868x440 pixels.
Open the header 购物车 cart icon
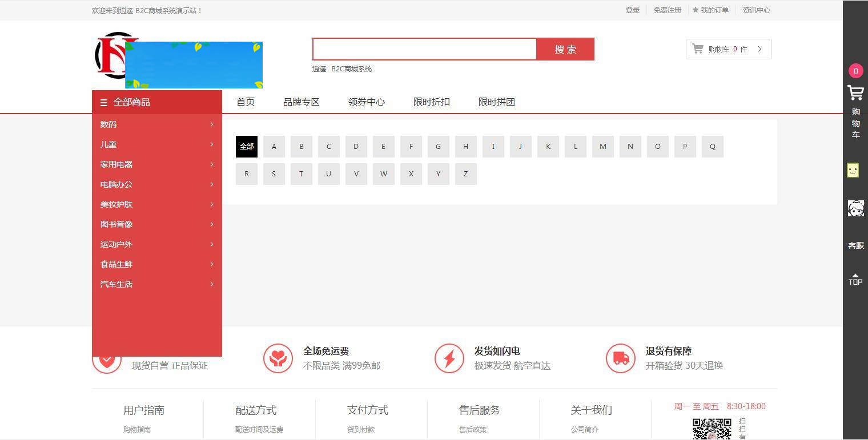click(697, 49)
